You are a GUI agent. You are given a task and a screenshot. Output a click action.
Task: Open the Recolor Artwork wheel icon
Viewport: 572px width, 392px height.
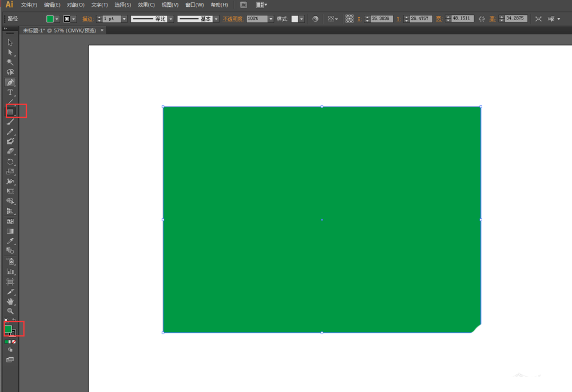coord(315,19)
